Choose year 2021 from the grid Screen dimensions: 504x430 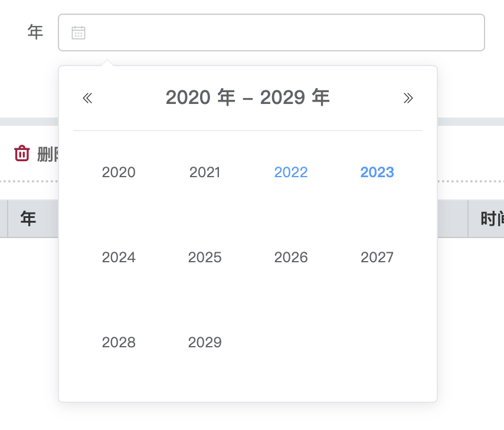[205, 172]
